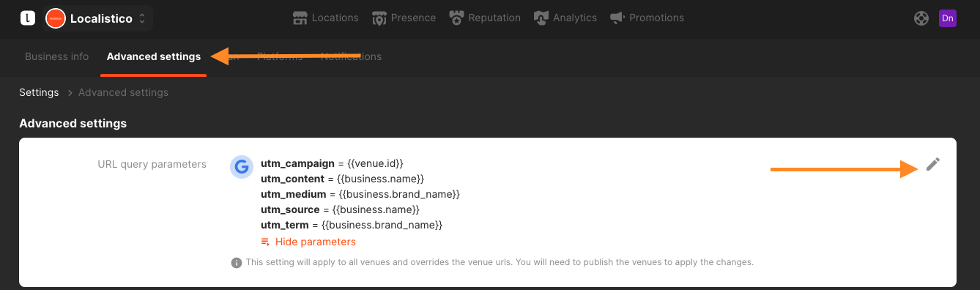Click the utm_medium parameter line
The image size is (980, 290).
pyautogui.click(x=360, y=194)
